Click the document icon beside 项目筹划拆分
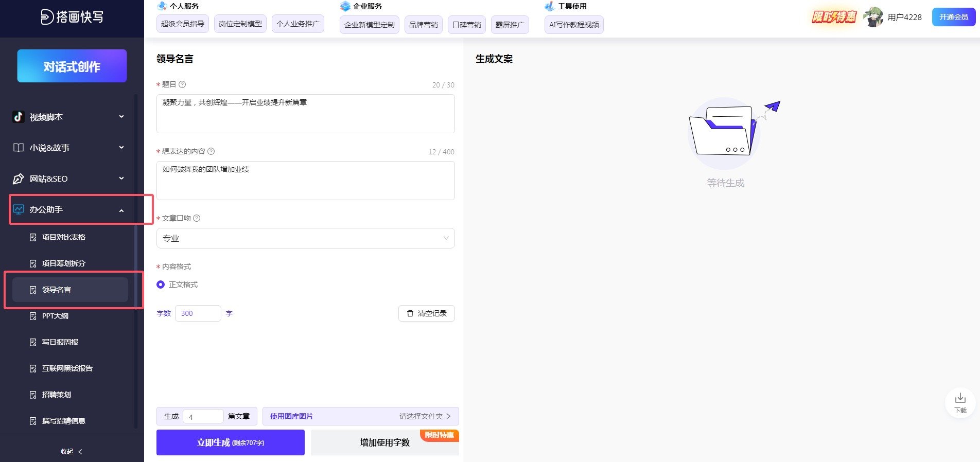This screenshot has height=462, width=980. coord(33,263)
